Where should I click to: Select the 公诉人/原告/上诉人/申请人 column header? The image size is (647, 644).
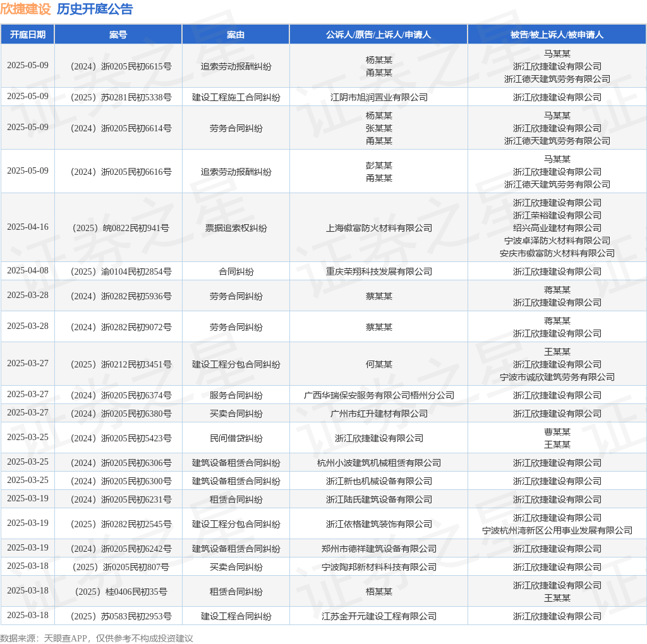coord(378,35)
